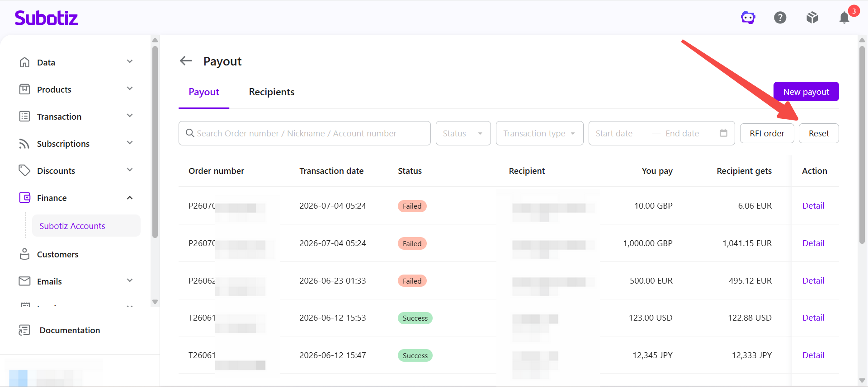The image size is (868, 387).
Task: Open the Documentation menu item
Action: click(x=70, y=330)
